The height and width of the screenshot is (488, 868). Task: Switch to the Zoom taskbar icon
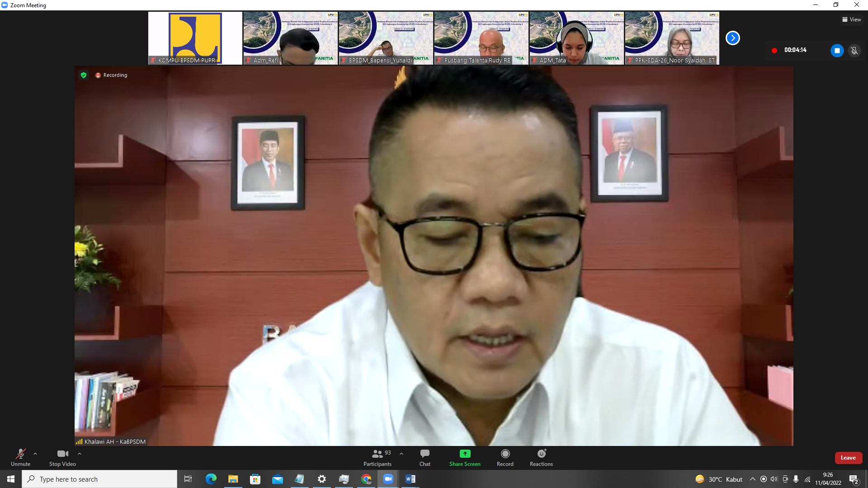[x=388, y=479]
